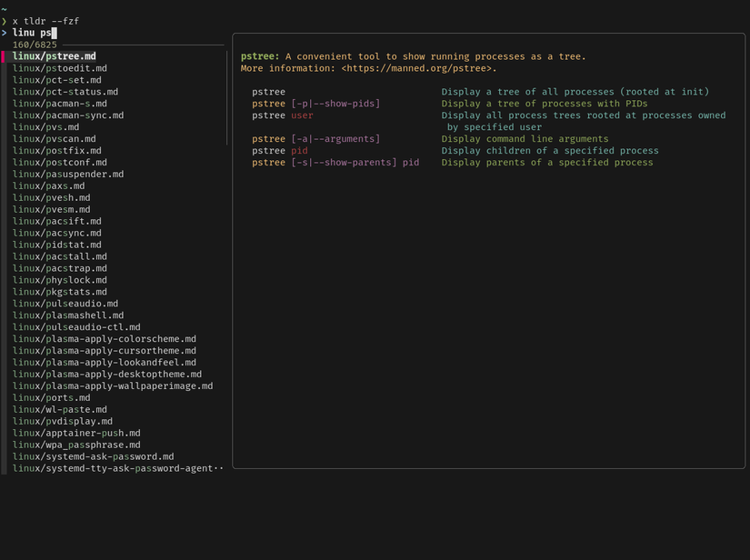
Task: Choose linux/wpa_passphrase.md in the list
Action: coord(76,445)
